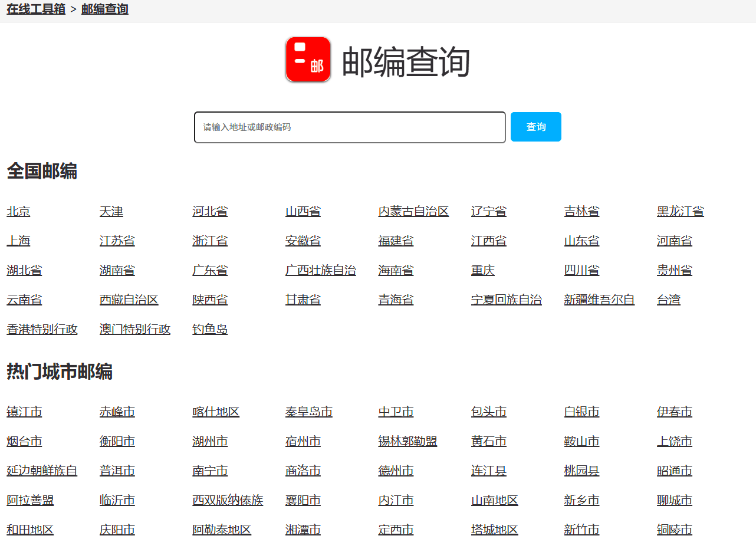Select the 黑龙江省 province link

680,211
